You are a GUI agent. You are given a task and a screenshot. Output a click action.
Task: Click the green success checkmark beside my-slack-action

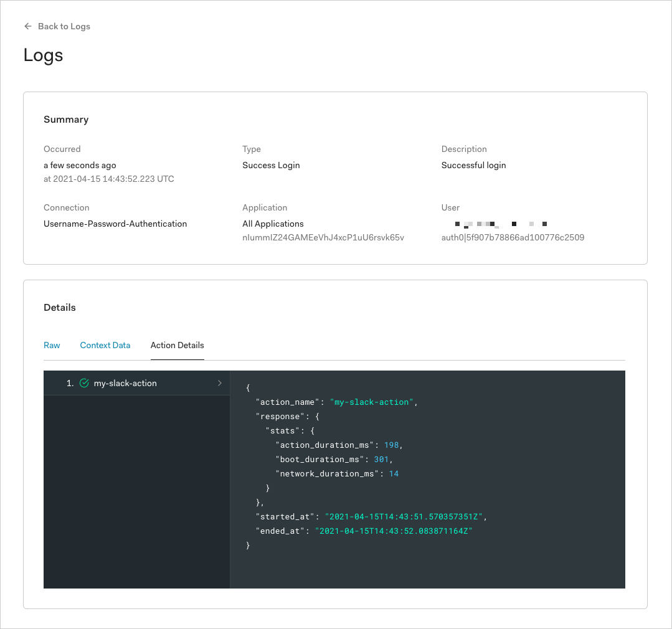coord(84,383)
